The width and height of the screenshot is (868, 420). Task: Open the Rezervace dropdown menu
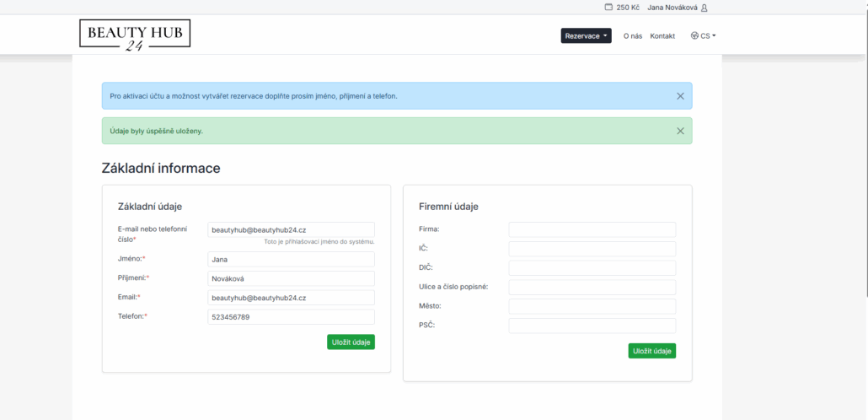coord(586,36)
